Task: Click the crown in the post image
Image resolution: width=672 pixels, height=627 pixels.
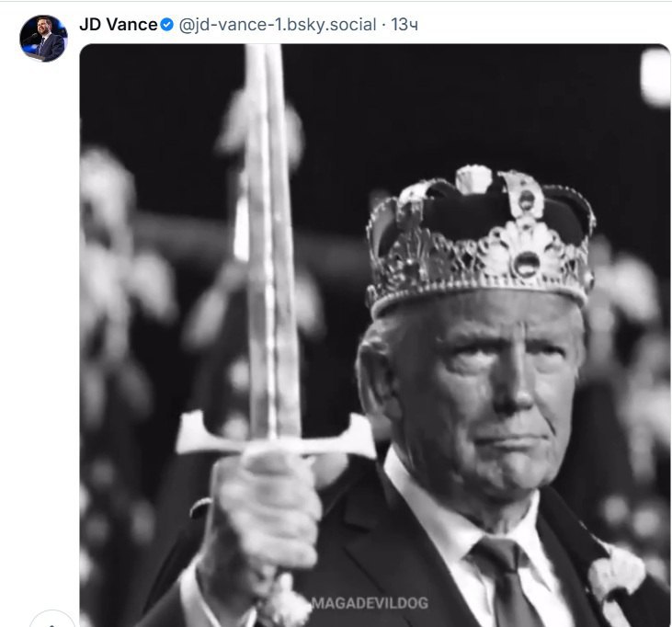Action: click(x=480, y=237)
